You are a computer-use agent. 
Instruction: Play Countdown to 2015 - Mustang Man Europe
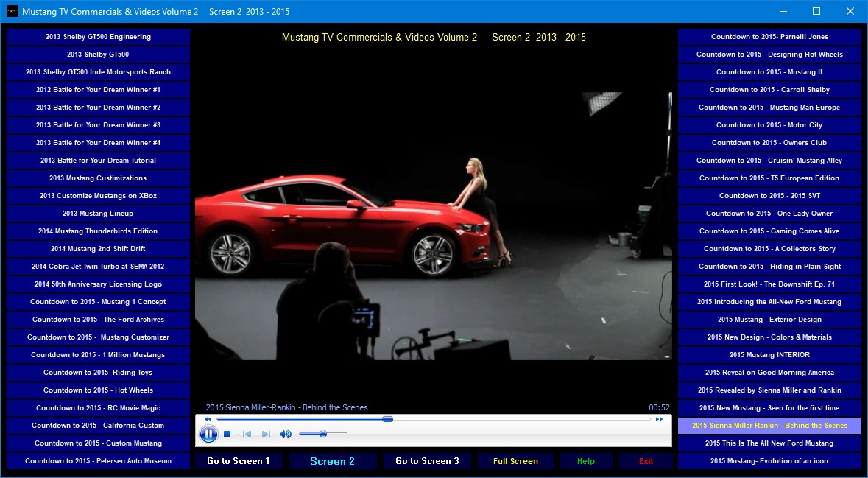pyautogui.click(x=769, y=108)
